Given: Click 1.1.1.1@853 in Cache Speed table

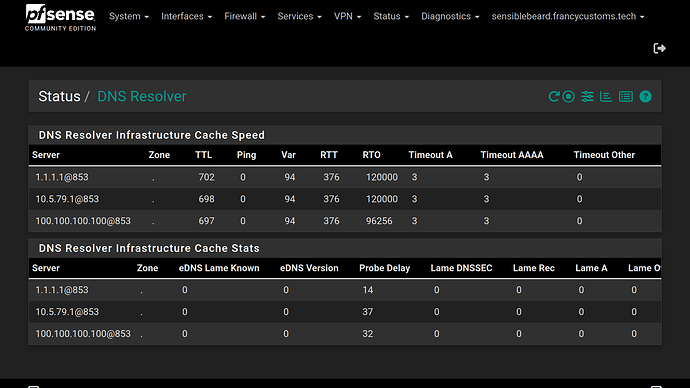Looking at the screenshot, I should [62, 177].
